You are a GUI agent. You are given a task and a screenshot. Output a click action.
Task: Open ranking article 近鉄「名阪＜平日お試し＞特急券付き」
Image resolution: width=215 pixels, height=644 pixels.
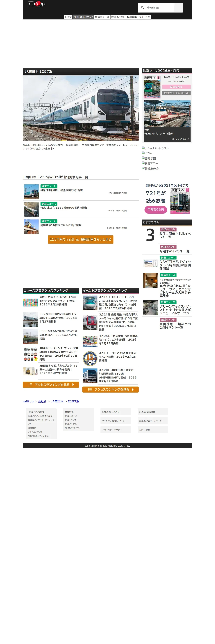58,301
